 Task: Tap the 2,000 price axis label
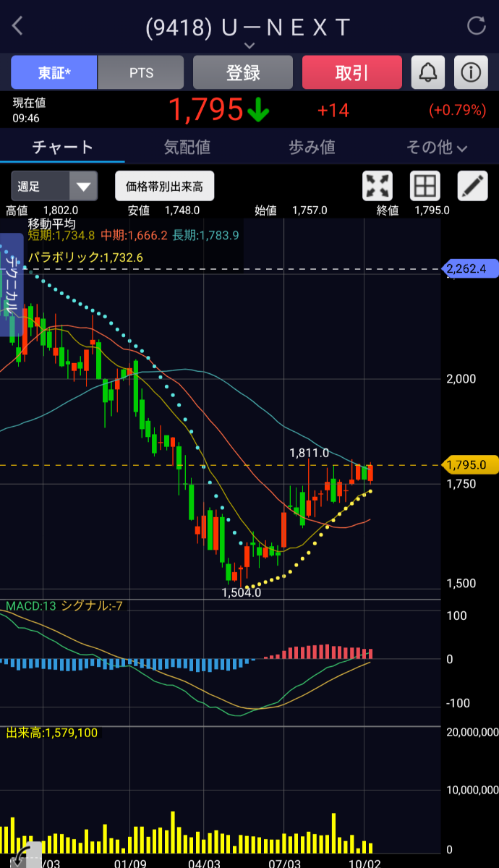(x=461, y=378)
